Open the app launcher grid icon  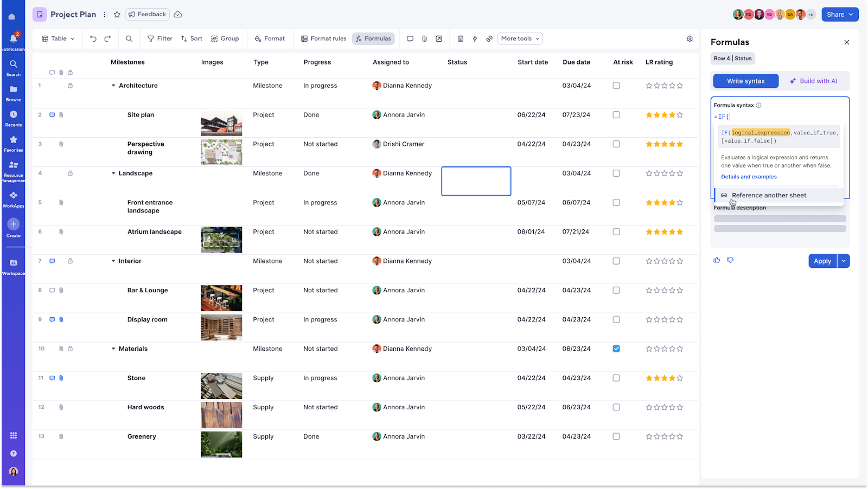click(14, 435)
